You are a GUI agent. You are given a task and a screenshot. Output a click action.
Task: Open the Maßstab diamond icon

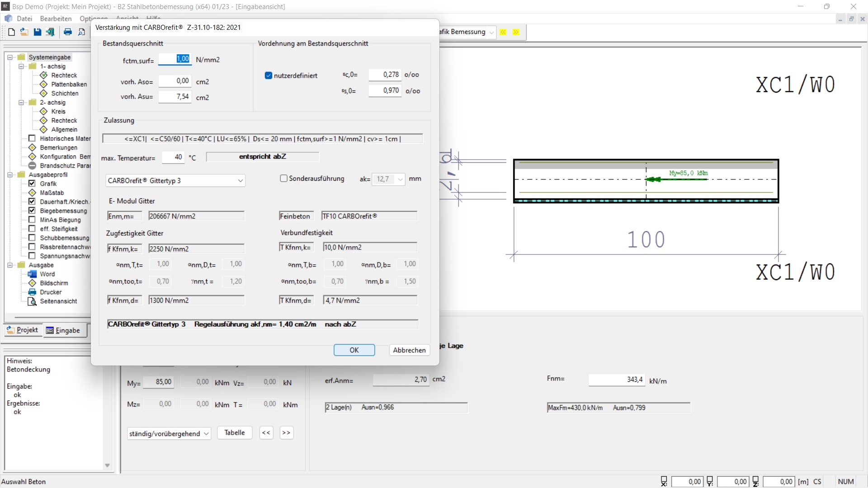coord(32,192)
